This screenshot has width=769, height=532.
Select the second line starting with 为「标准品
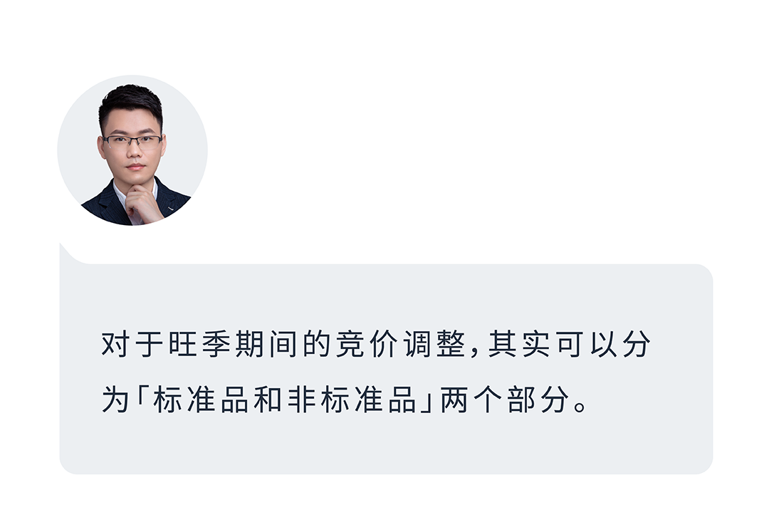(345, 400)
